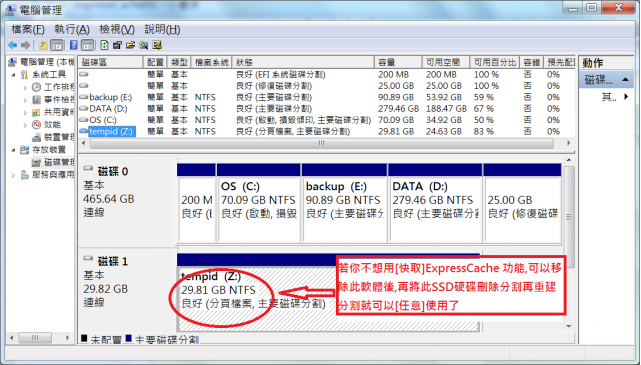The width and height of the screenshot is (641, 365).
Task: Sort by the 可用百分比 column header
Action: pyautogui.click(x=494, y=62)
